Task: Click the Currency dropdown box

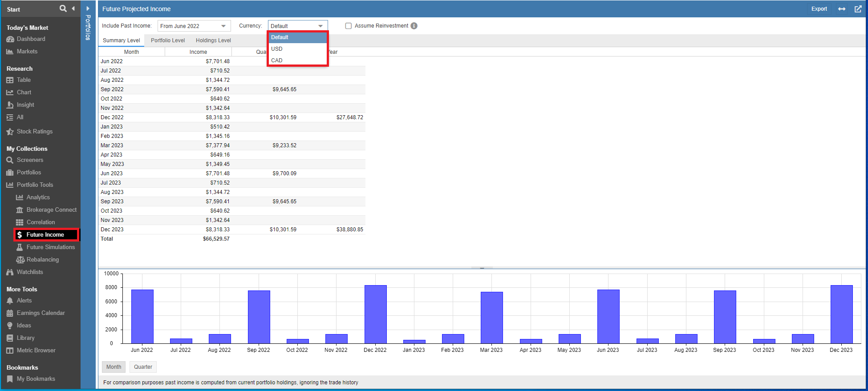Action: pyautogui.click(x=298, y=26)
